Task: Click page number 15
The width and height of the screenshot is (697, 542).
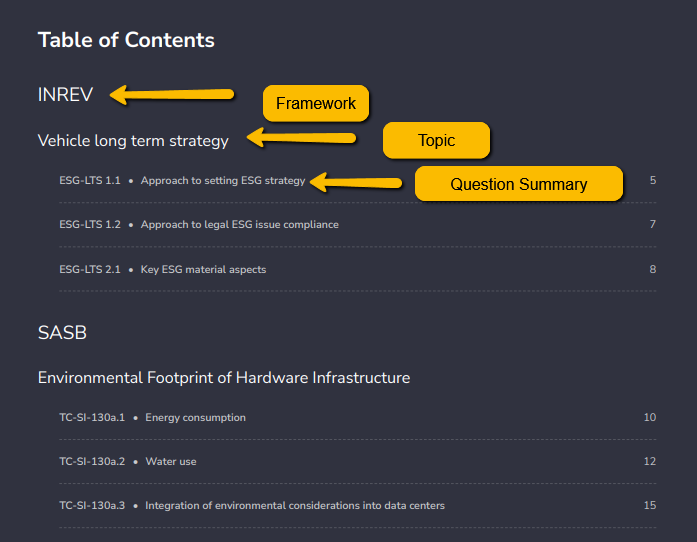Action: (x=650, y=506)
